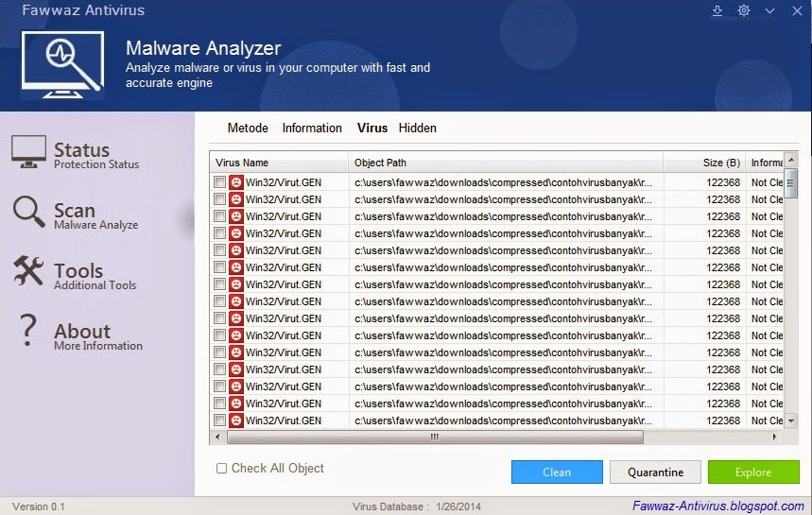This screenshot has width=812, height=515.
Task: Click the red sad-face icon in the third virus row
Action: tap(236, 216)
